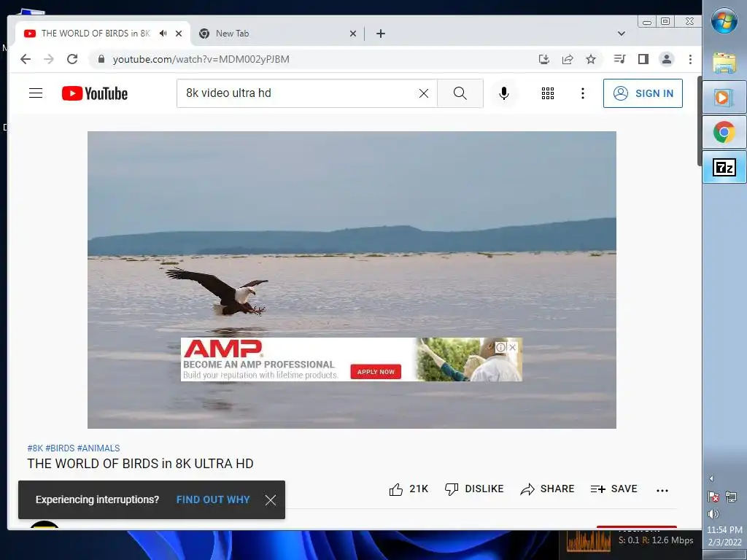Click APPLY NOW on the AMP ad
747x560 pixels.
coord(376,372)
